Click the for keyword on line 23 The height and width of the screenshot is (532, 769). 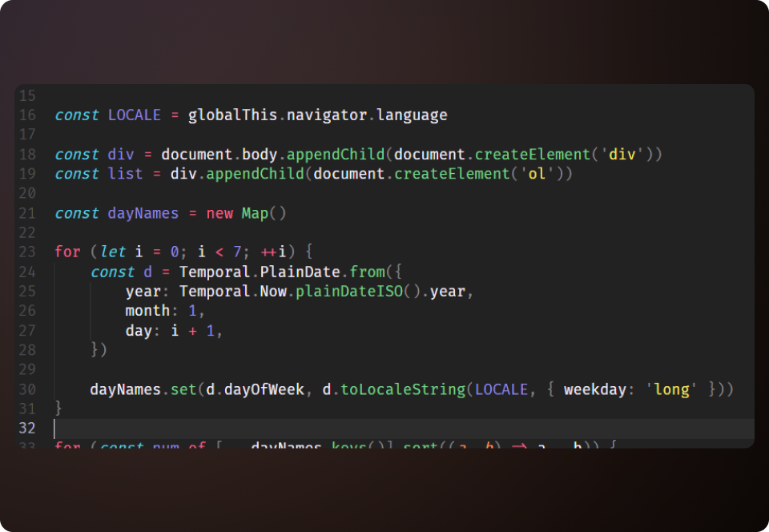pyautogui.click(x=67, y=252)
